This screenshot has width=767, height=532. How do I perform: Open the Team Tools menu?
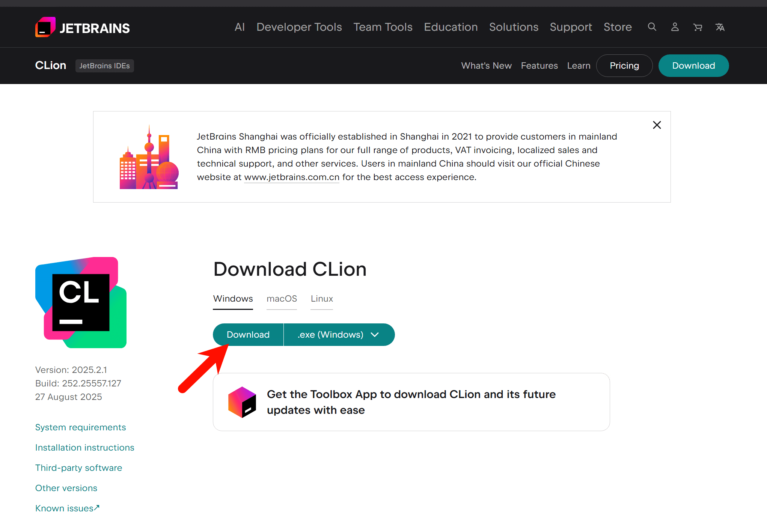[383, 27]
